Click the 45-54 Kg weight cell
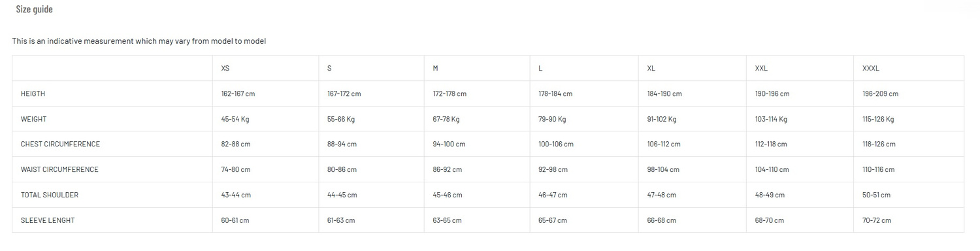 [x=235, y=120]
